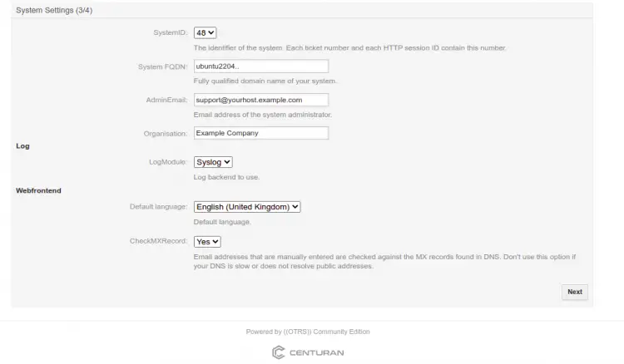Click the CheckMXRecord label
624x364 pixels.
click(159, 241)
